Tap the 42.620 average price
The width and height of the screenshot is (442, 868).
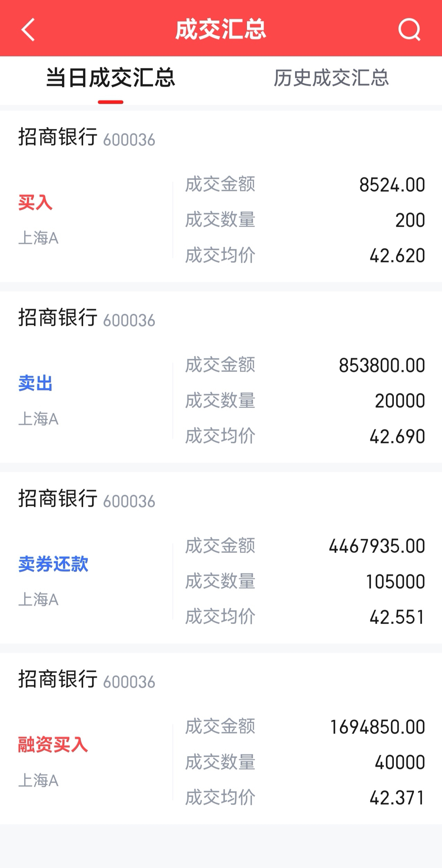pyautogui.click(x=397, y=256)
